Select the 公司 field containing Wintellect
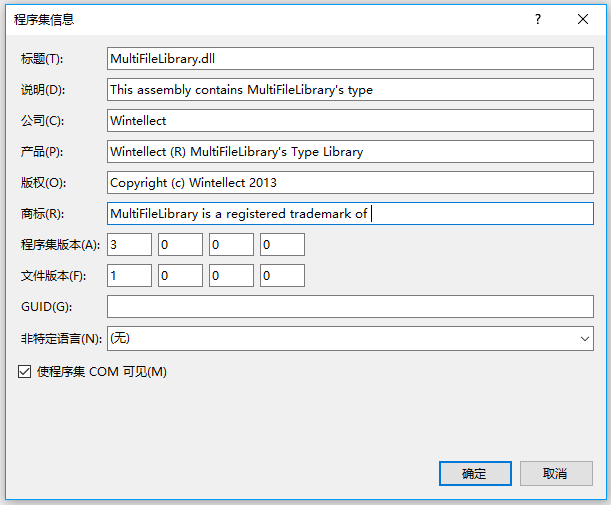 (x=350, y=121)
